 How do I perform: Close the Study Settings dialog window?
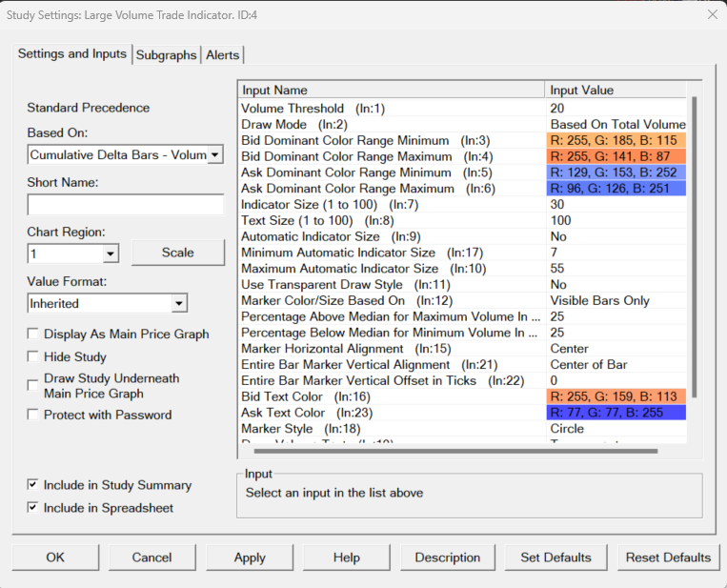click(x=712, y=13)
